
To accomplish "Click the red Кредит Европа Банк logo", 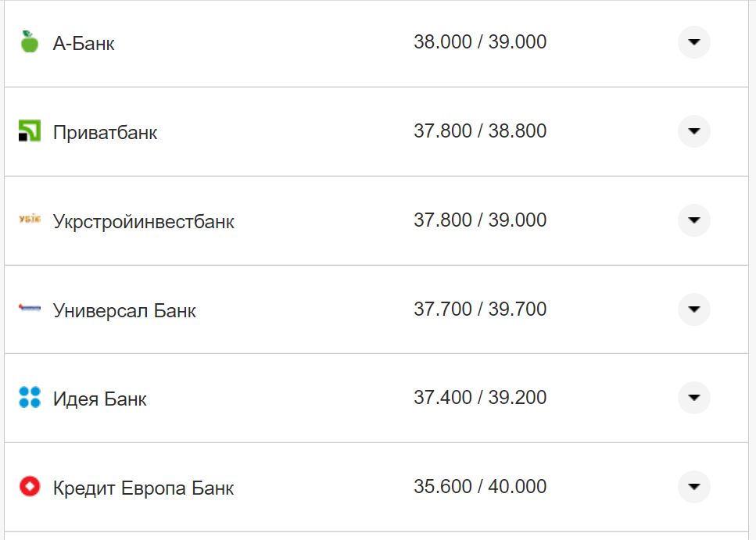I will coord(30,487).
